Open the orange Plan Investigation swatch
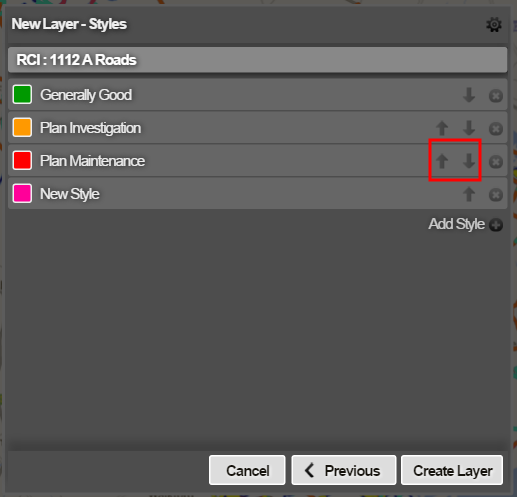517x497 pixels. click(22, 127)
